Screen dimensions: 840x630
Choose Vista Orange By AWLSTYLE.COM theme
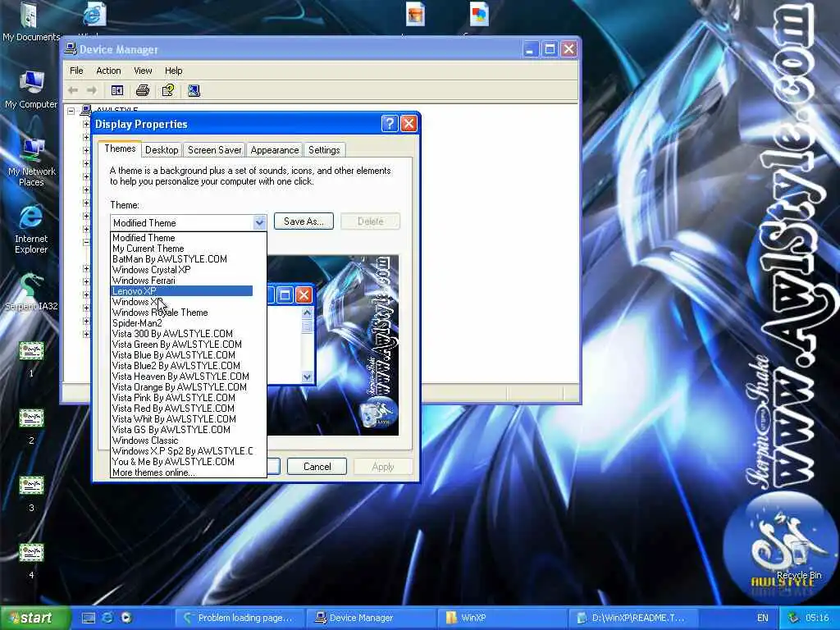181,387
